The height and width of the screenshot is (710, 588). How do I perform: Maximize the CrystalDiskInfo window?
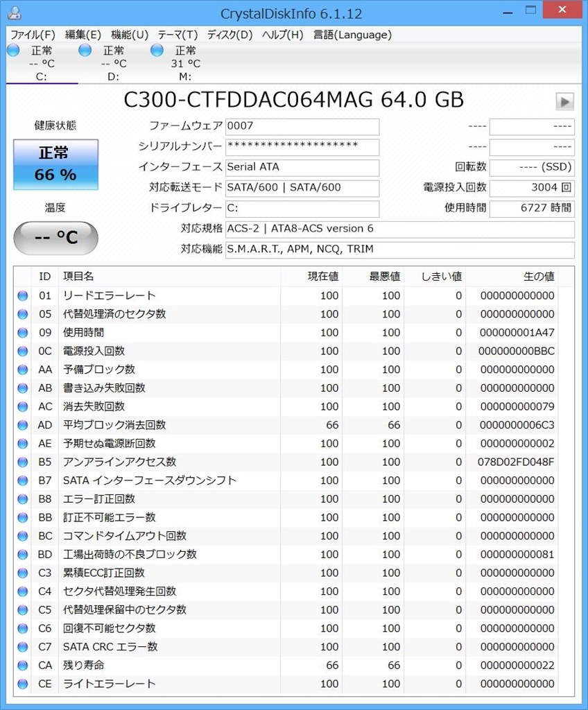point(530,10)
